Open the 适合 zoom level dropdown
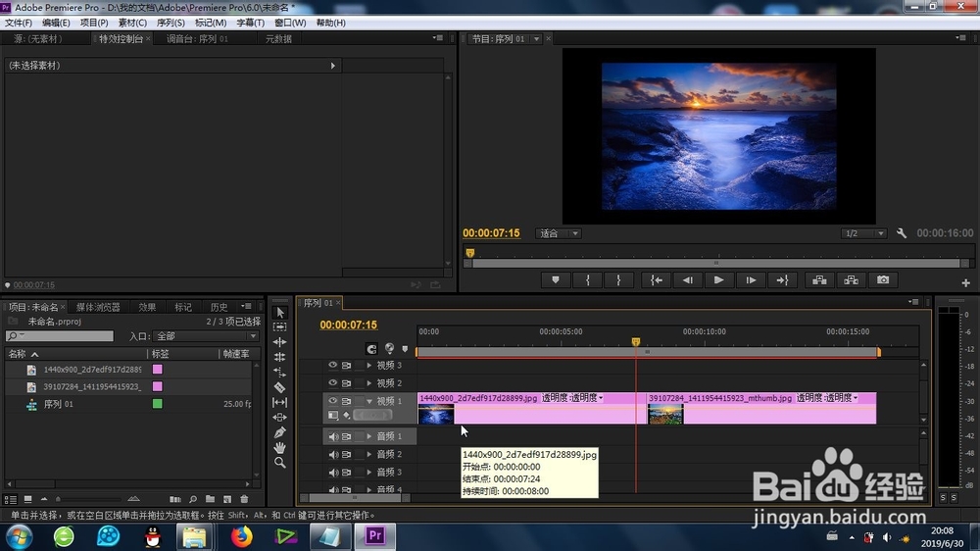The height and width of the screenshot is (551, 980). [559, 233]
